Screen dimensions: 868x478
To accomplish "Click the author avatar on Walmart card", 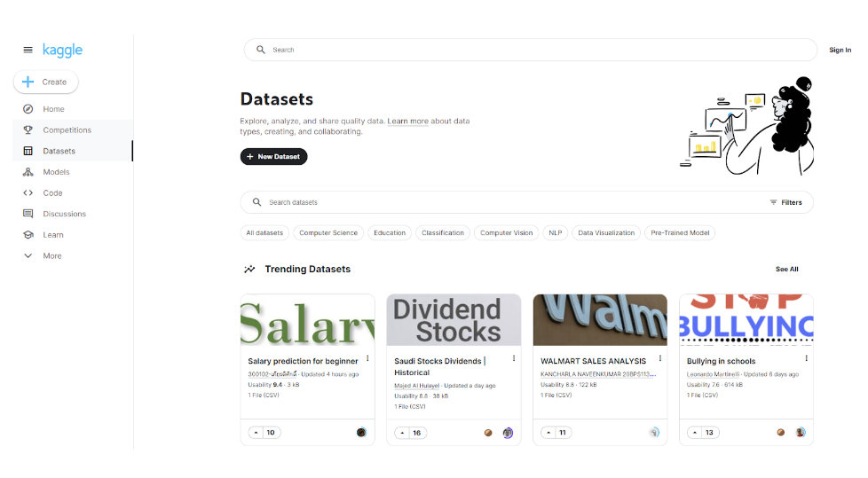I will click(x=654, y=433).
